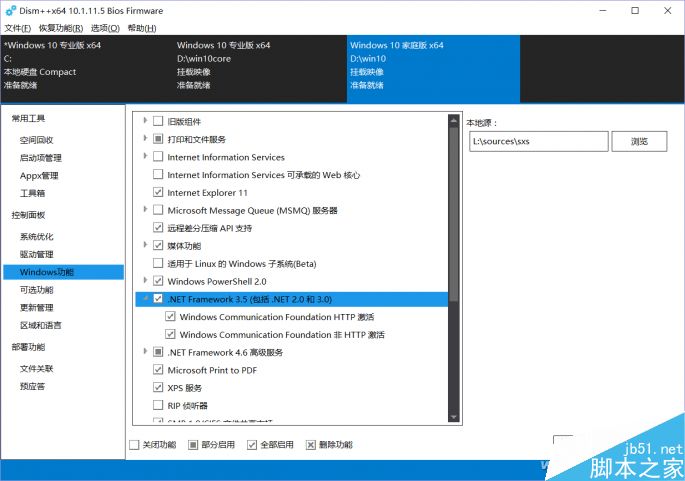Uncheck the Windows PowerShell 2.0 checkbox
Image resolution: width=685 pixels, height=481 pixels.
click(x=158, y=280)
